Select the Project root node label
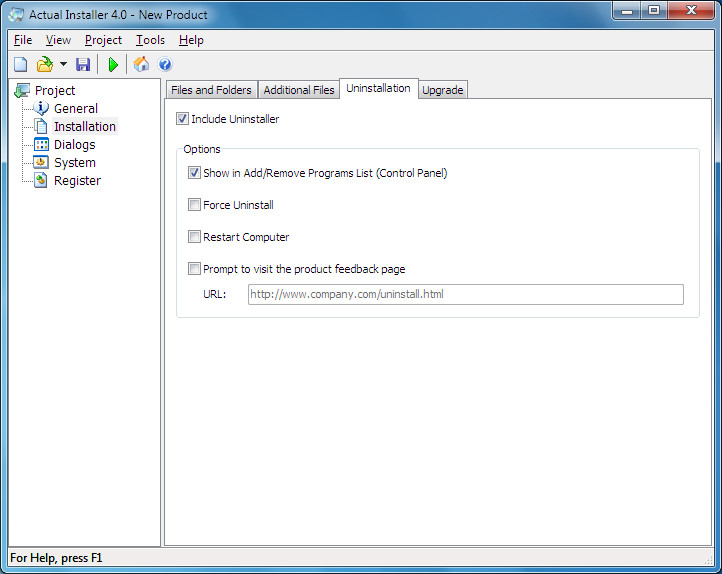This screenshot has width=722, height=574. (55, 91)
